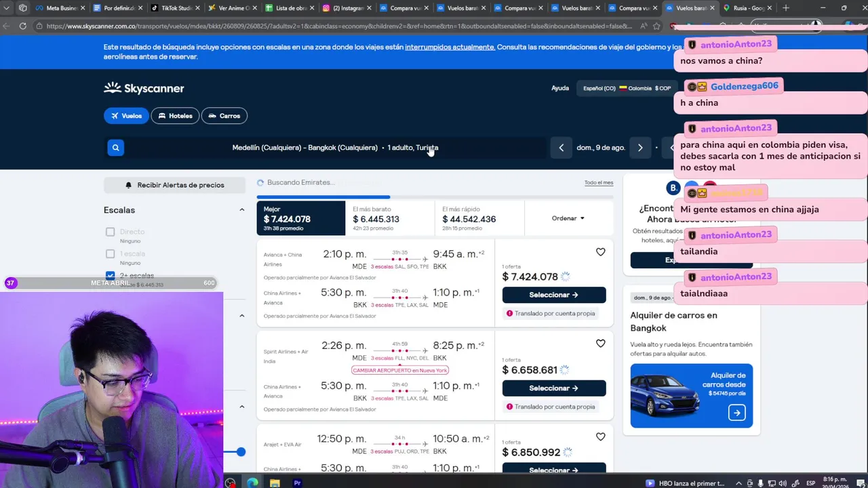Switch to the Hoteles tab
This screenshot has height=488, width=868.
[x=175, y=116]
